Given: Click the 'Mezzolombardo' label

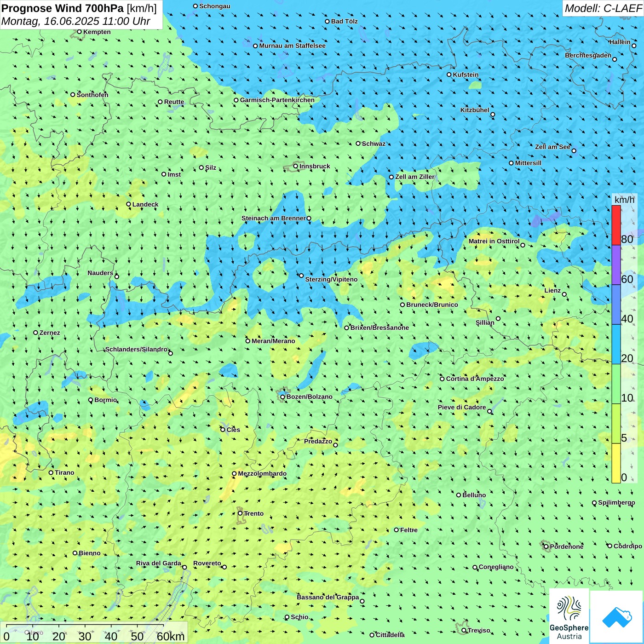Looking at the screenshot, I should coord(263,473).
